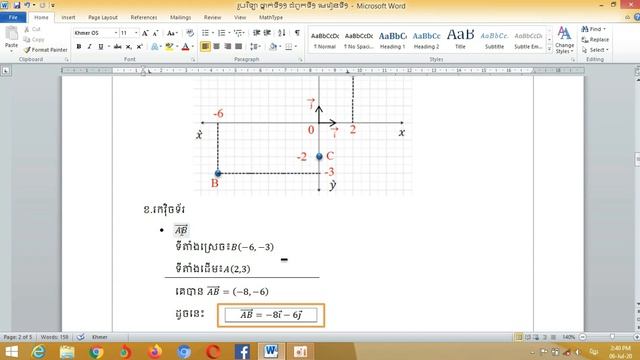
Task: Click Increase Indent icon
Action: 267,33
